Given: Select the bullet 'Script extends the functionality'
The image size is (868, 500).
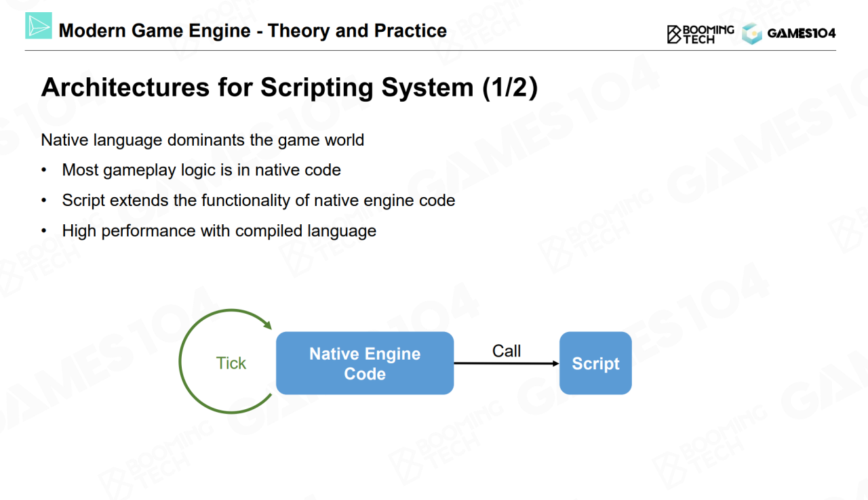Looking at the screenshot, I should (x=258, y=201).
